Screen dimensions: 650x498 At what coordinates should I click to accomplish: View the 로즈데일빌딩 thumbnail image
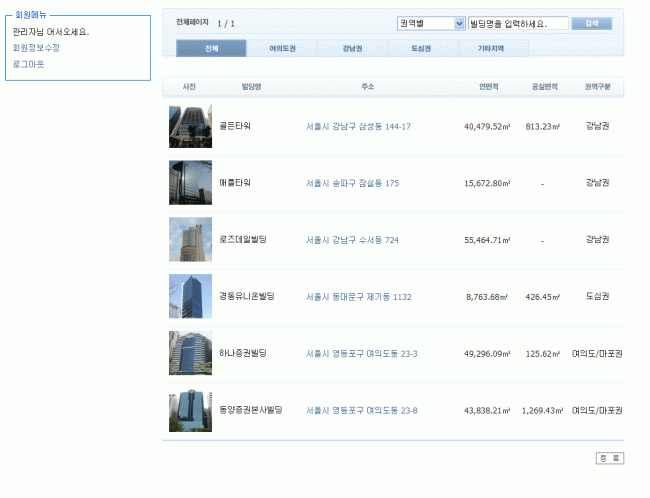point(190,240)
